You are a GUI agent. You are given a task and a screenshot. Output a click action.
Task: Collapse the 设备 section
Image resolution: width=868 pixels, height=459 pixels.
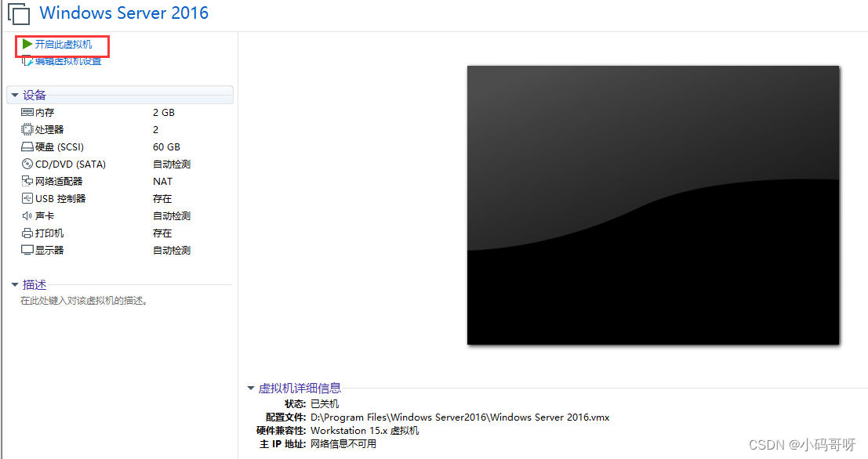click(15, 95)
